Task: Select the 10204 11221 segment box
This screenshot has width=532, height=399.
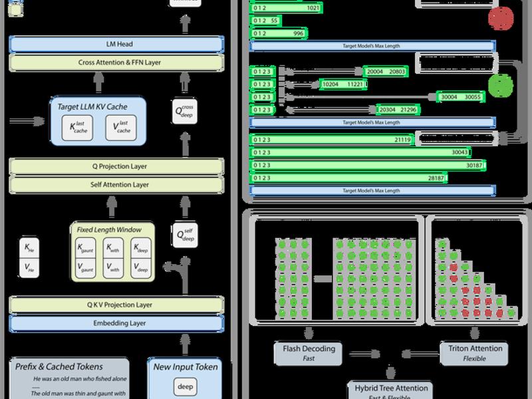Action: (343, 84)
